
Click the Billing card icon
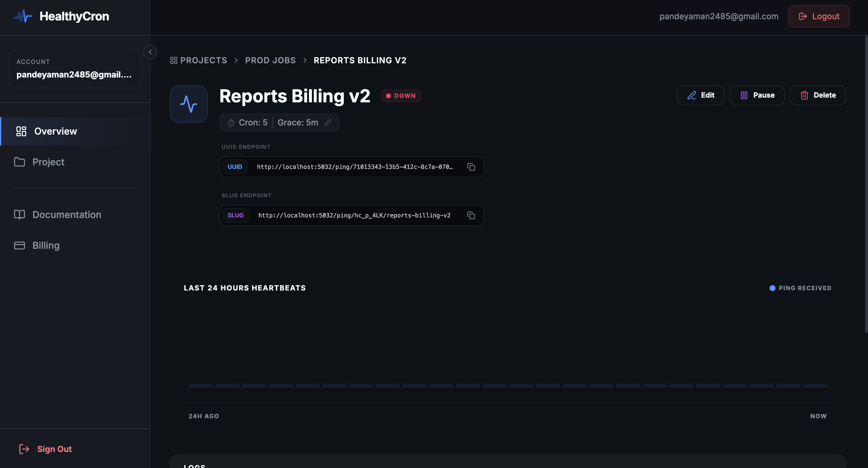click(x=20, y=245)
